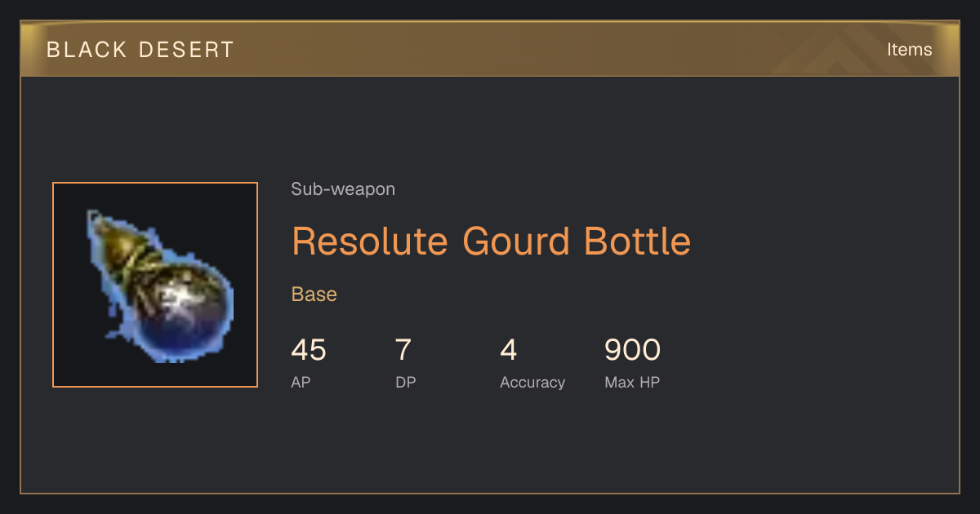Select the 4 Accuracy value

(509, 350)
